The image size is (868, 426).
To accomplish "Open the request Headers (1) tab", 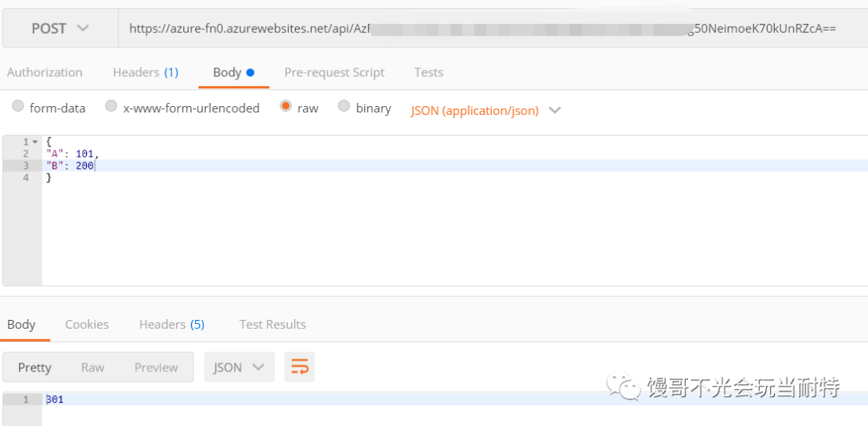I will click(x=145, y=72).
